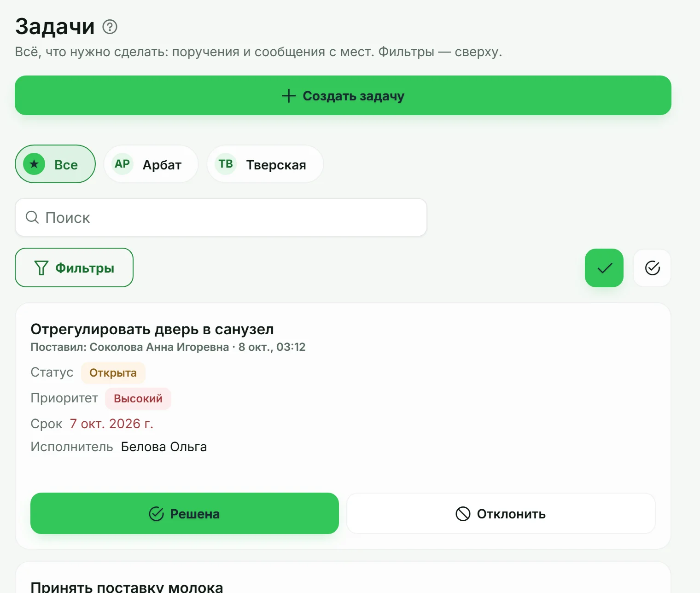
Task: Open task Отрегулировать дверь в санузел
Action: pyautogui.click(x=152, y=329)
